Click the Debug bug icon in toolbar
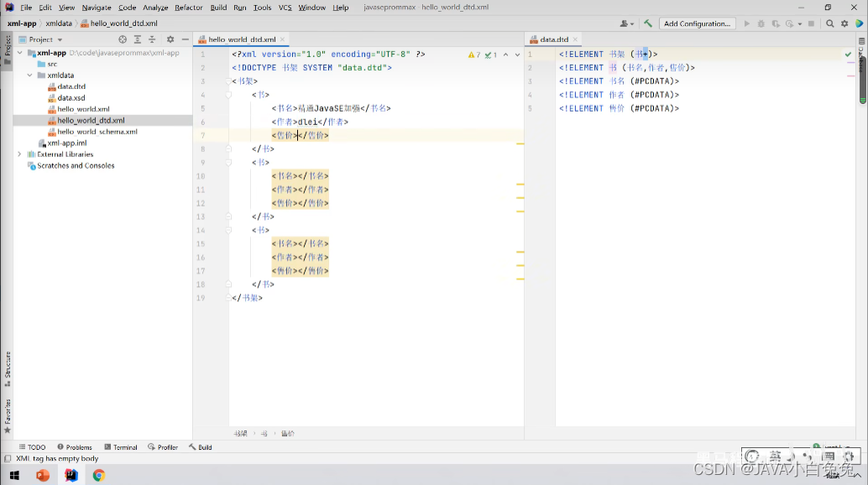Image resolution: width=868 pixels, height=485 pixels. 761,23
